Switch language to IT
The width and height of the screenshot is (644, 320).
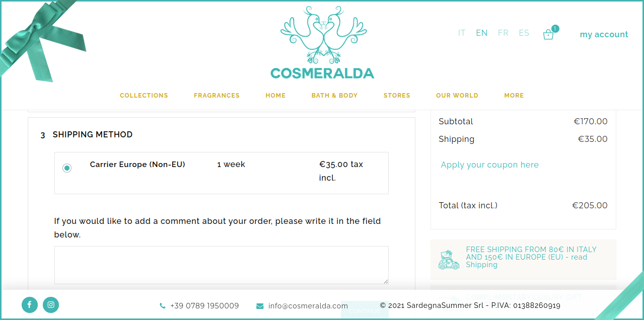462,33
